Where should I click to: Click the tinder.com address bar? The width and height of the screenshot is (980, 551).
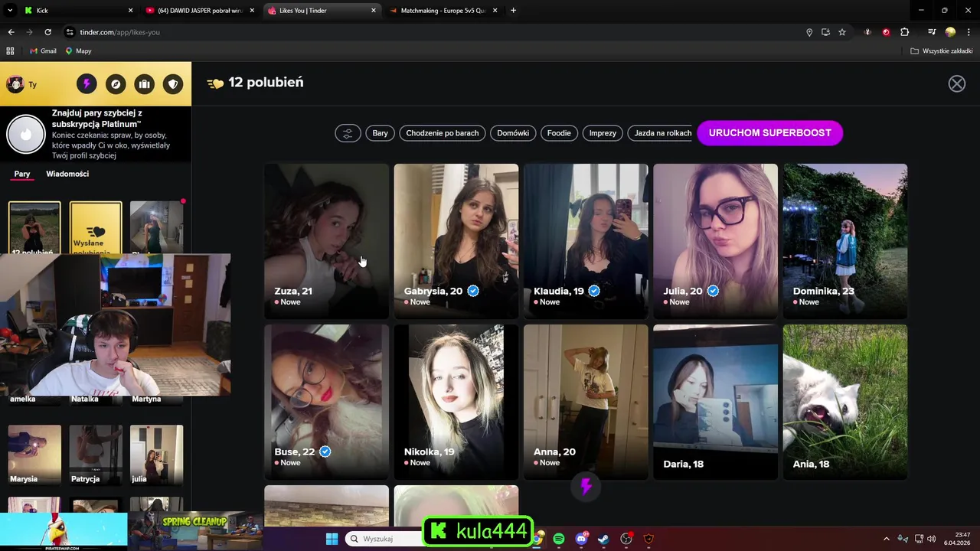[x=429, y=32]
